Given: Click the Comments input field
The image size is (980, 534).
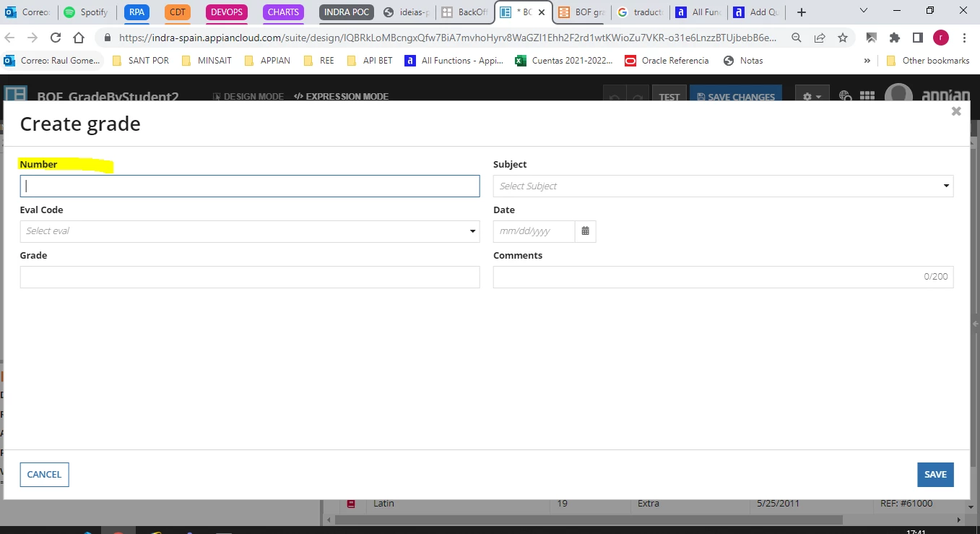Looking at the screenshot, I should tap(723, 277).
